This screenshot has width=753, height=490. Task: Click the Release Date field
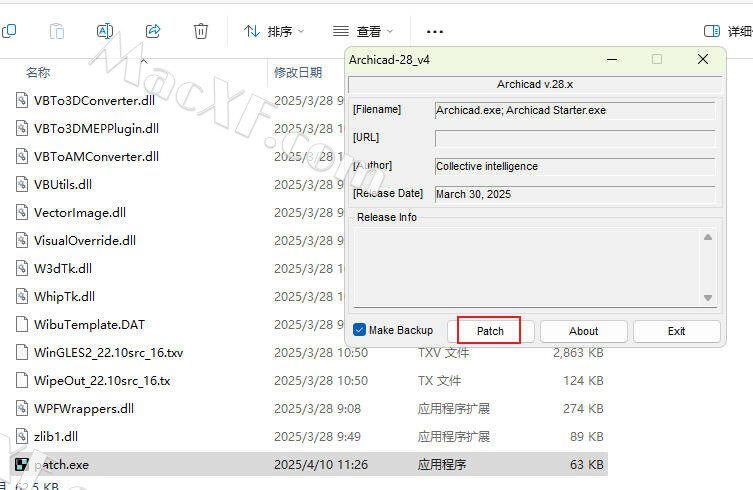coord(575,194)
